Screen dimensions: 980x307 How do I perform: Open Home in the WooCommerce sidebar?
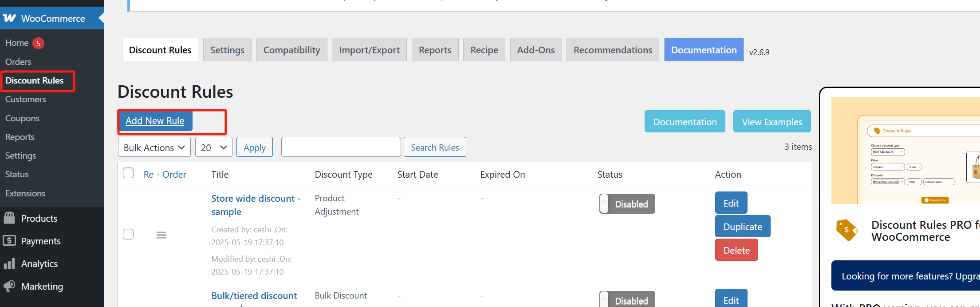pos(17,43)
